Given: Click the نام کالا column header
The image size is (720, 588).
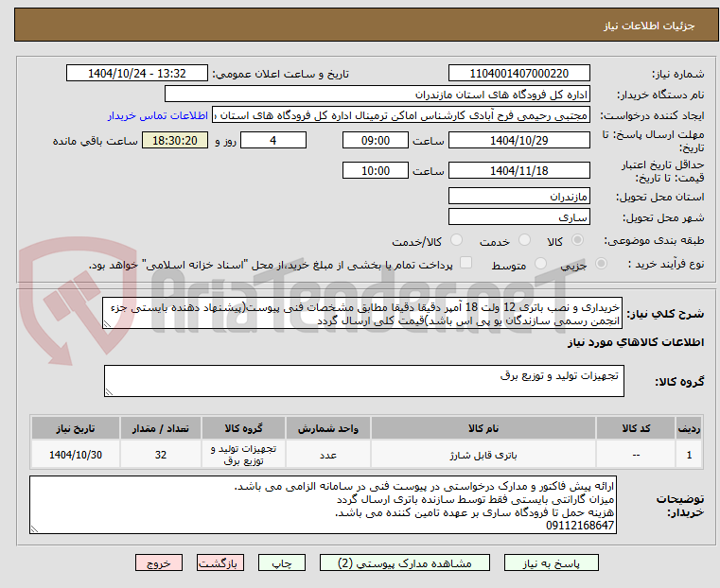Looking at the screenshot, I should pos(483,428).
